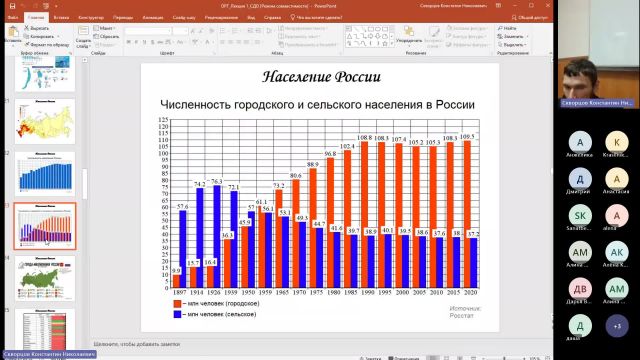Open the Shape Fill (Заливка фигуры) dropdown
This screenshot has width=640, height=360.
467,28
